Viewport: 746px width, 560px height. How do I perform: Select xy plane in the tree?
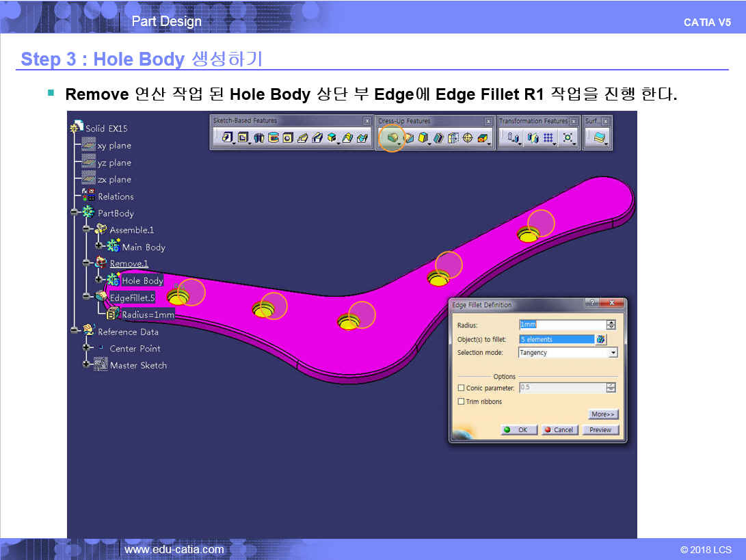pyautogui.click(x=114, y=146)
